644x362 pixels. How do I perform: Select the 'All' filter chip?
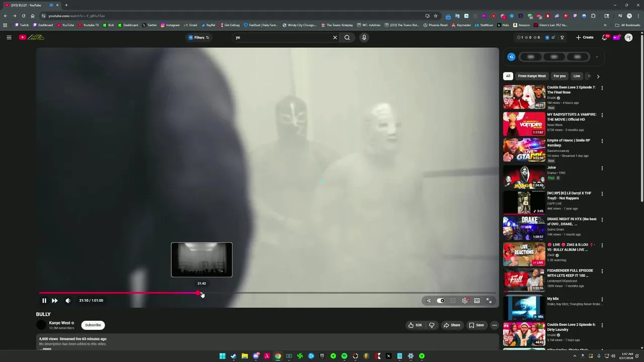pos(508,76)
